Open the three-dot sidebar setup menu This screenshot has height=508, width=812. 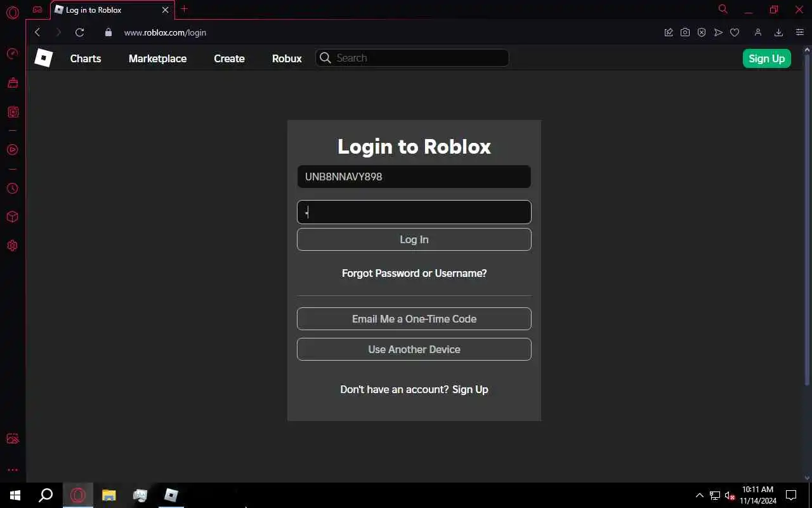[12, 470]
